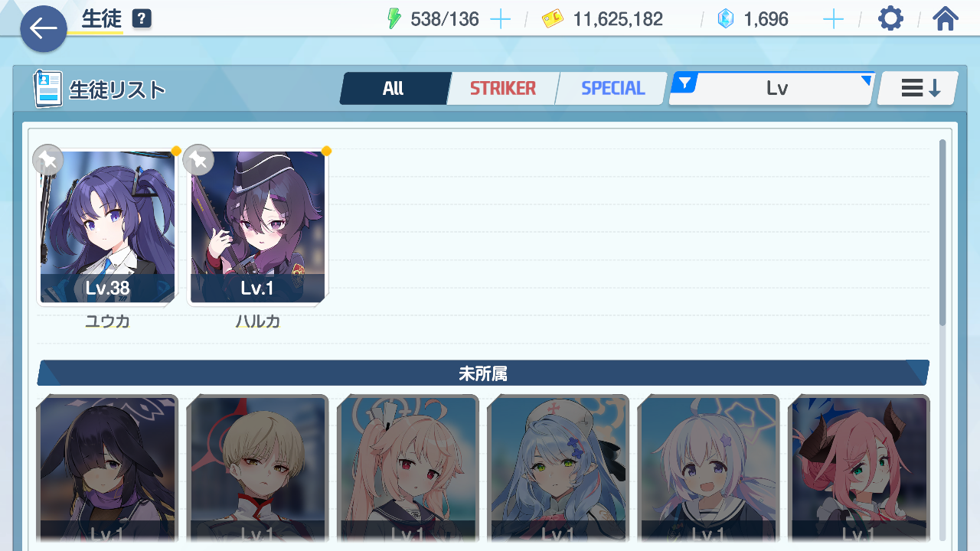Click the student list vertical scrollbar
Screen dimensions: 980x551
click(x=942, y=232)
